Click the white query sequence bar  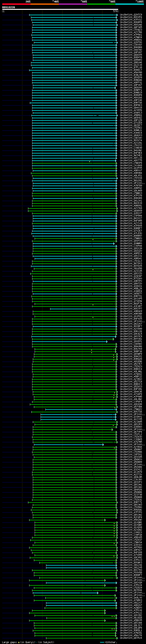60,9
